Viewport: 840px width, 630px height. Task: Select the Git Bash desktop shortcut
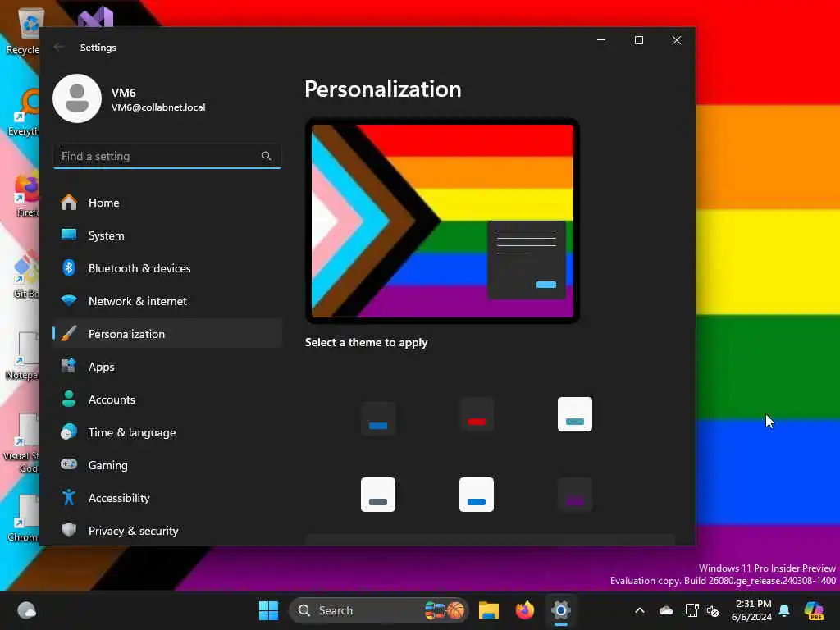pyautogui.click(x=25, y=276)
